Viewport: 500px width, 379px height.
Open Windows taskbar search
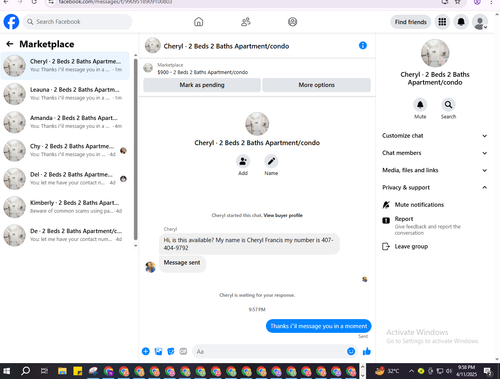[26, 371]
